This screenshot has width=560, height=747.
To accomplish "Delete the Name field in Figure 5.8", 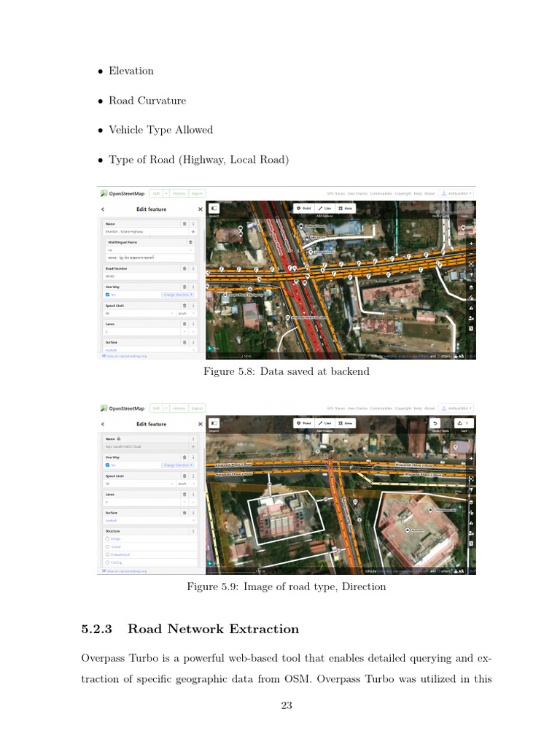I will (184, 223).
